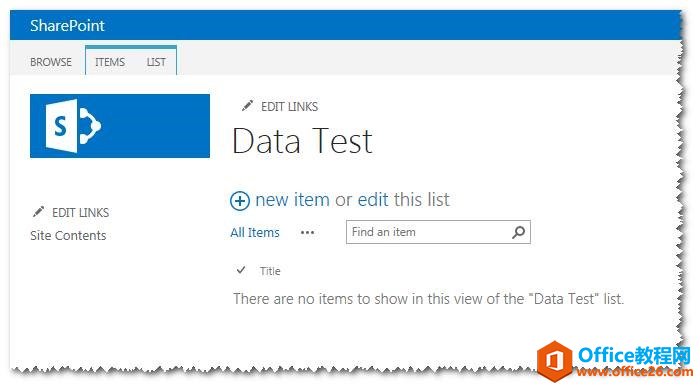Viewport: 700px width, 389px height.
Task: Open the LIST ribbon tab
Action: point(156,62)
